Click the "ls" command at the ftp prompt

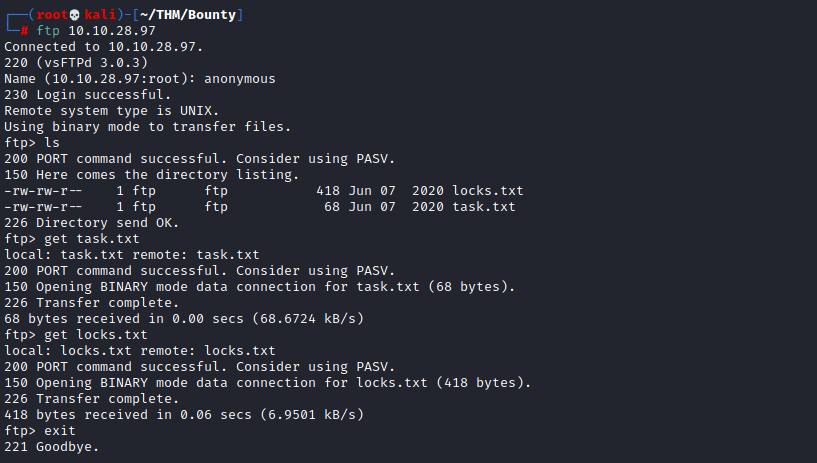pos(52,143)
